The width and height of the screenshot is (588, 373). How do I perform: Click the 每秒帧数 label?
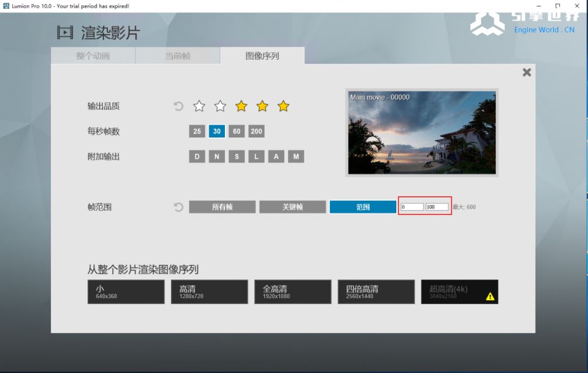tap(103, 131)
